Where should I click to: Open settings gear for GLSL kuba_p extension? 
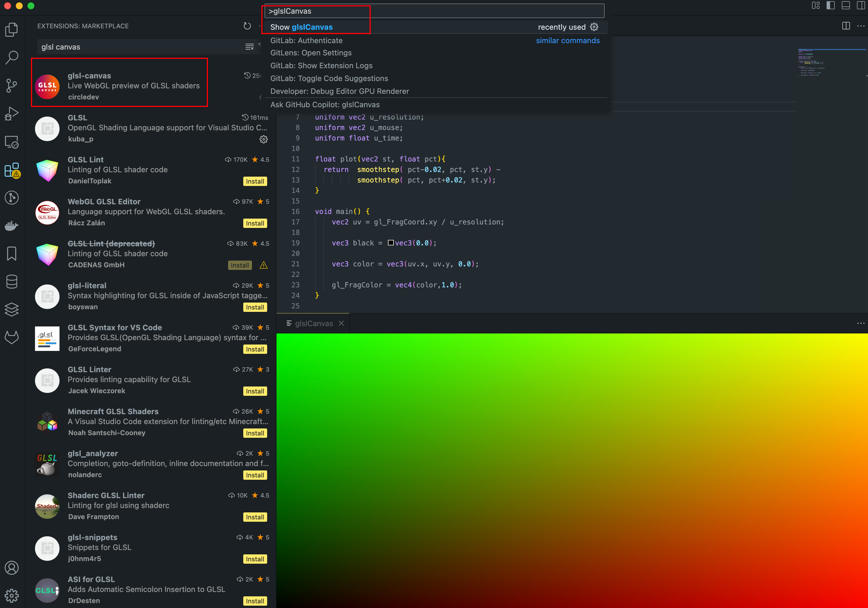[x=263, y=139]
